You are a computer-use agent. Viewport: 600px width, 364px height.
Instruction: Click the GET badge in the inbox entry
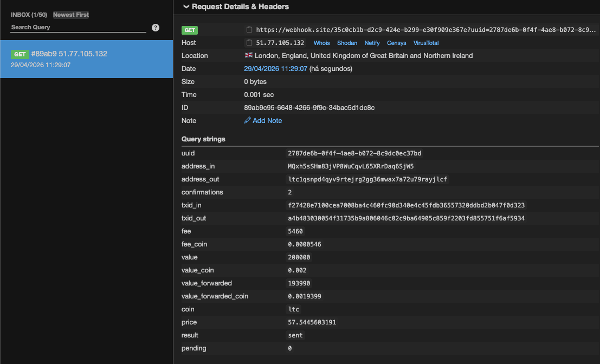coord(20,54)
